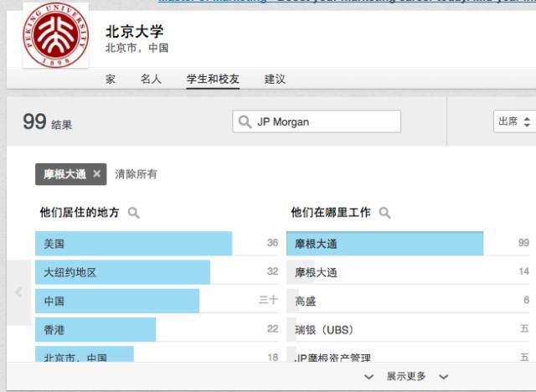Click 清除所有 to clear filters
Screen dimensions: 536x392
[136, 174]
